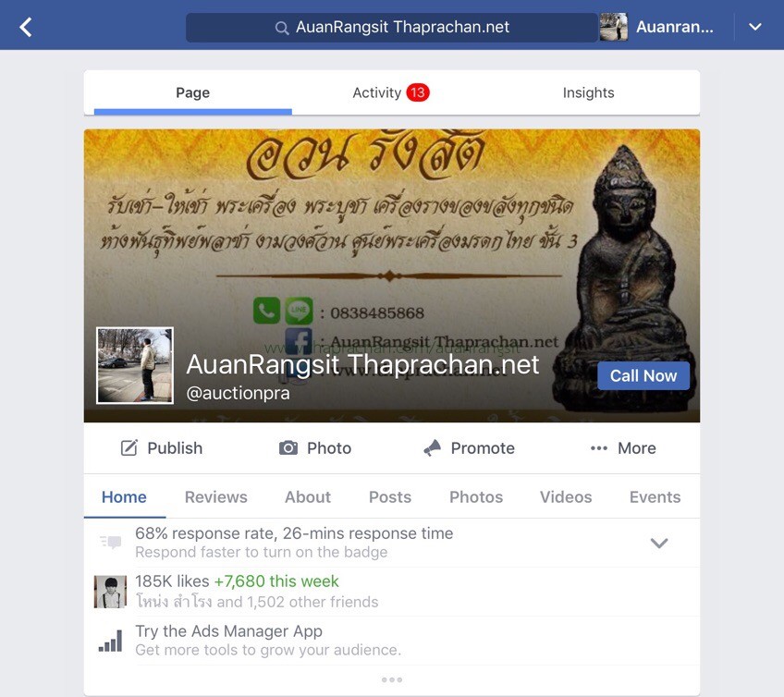The height and width of the screenshot is (697, 784).
Task: Open the Insights tab
Action: point(588,92)
